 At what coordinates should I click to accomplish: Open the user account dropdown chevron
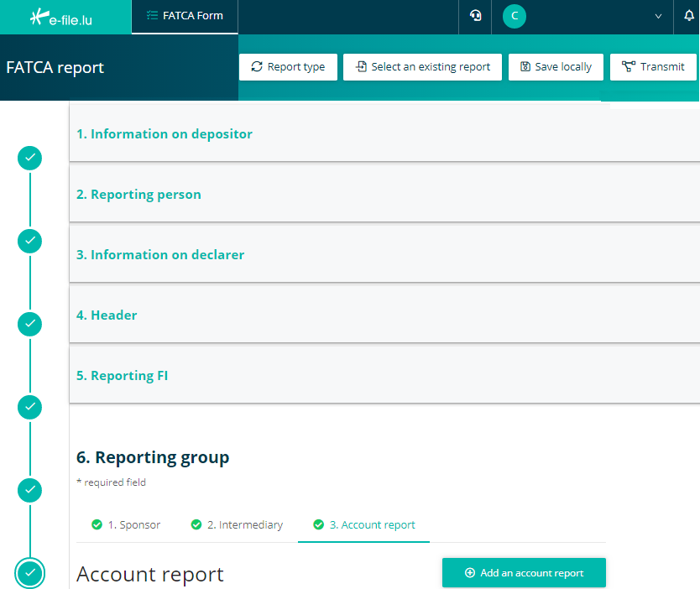pyautogui.click(x=658, y=16)
